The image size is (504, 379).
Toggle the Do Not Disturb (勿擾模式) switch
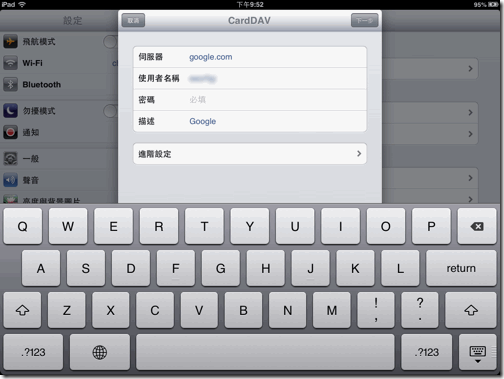click(x=110, y=111)
